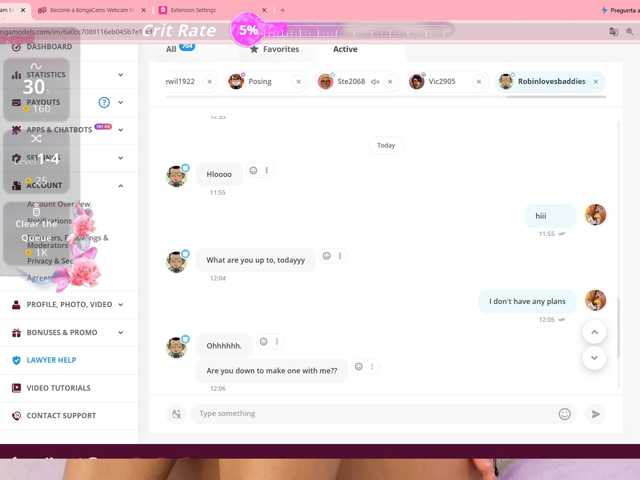Click your avatar next to hiii message

coord(595,215)
